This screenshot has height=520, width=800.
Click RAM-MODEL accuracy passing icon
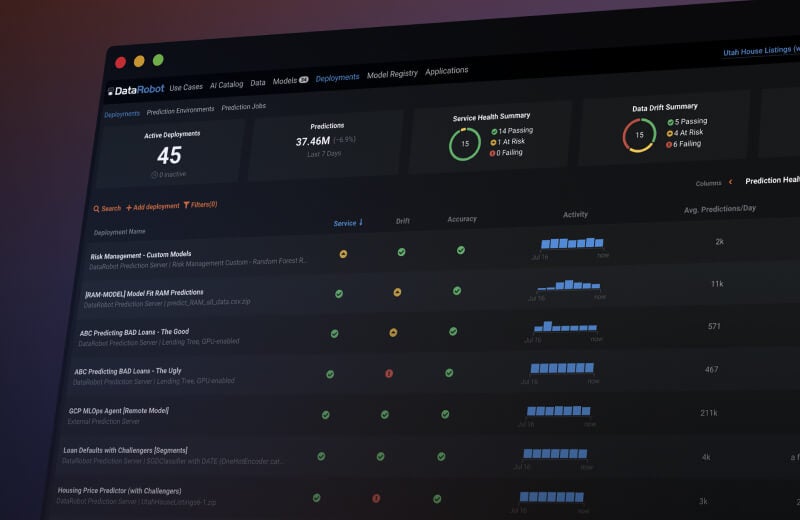coord(457,291)
